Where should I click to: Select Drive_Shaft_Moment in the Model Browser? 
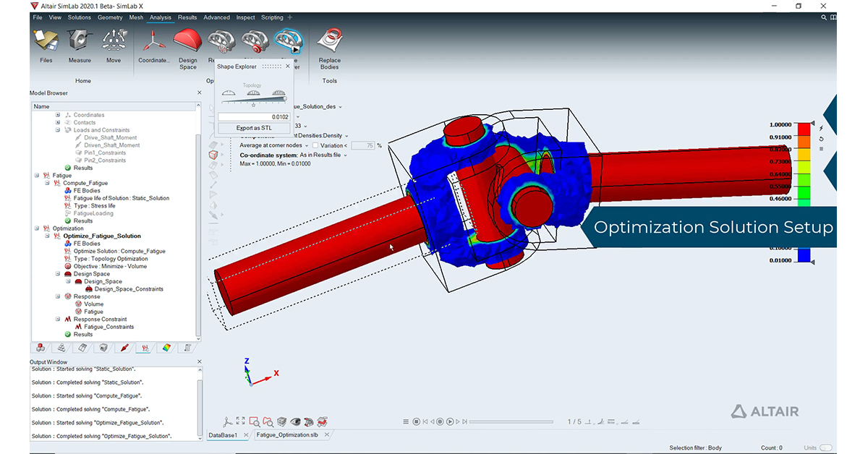(x=110, y=137)
